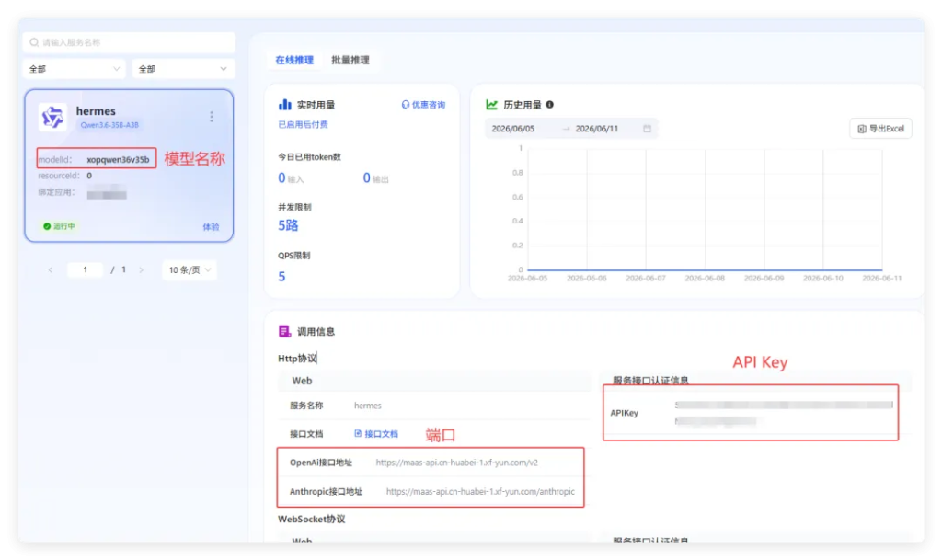Click the start date 2026/06/05 field
Screen dimensions: 942x560
click(x=513, y=129)
